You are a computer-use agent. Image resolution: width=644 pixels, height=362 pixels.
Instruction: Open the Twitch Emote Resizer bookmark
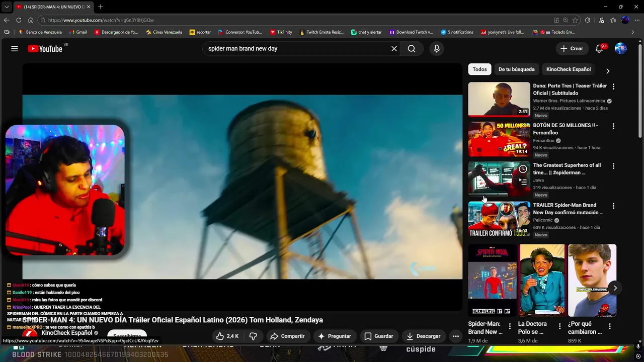(x=321, y=32)
